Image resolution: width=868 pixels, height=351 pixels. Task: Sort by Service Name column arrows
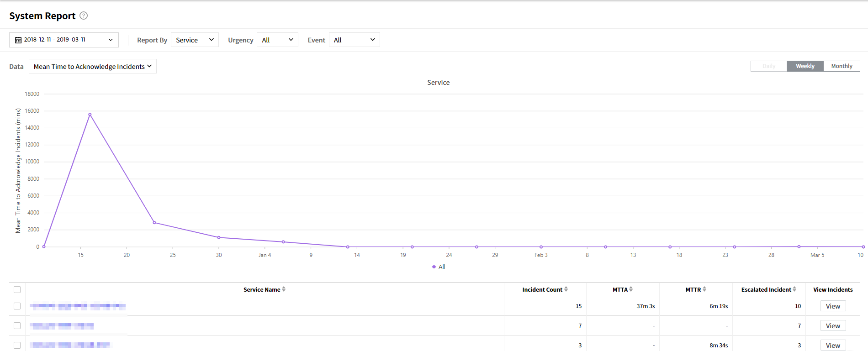[284, 289]
